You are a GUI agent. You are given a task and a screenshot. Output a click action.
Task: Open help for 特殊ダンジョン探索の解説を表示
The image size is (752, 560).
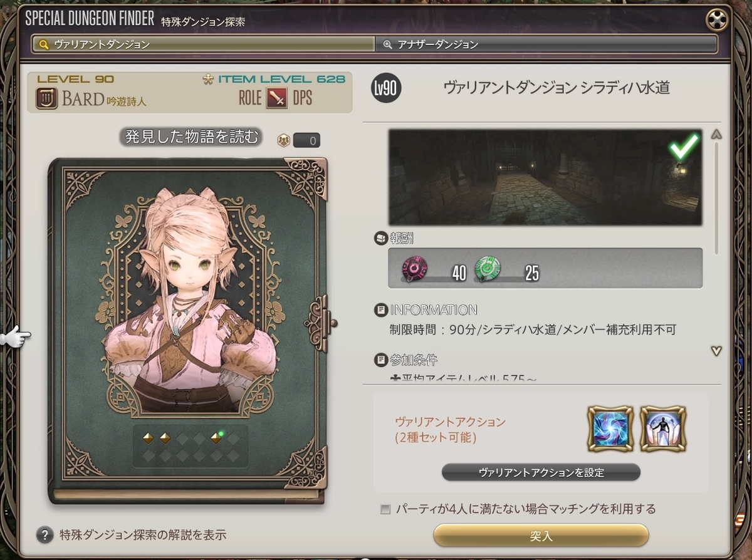(44, 535)
